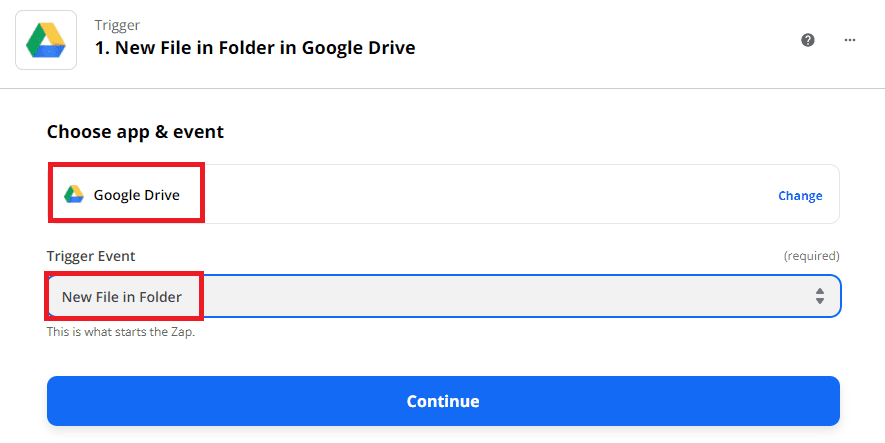Click the Change link for the app
The height and width of the screenshot is (443, 885).
pos(800,196)
